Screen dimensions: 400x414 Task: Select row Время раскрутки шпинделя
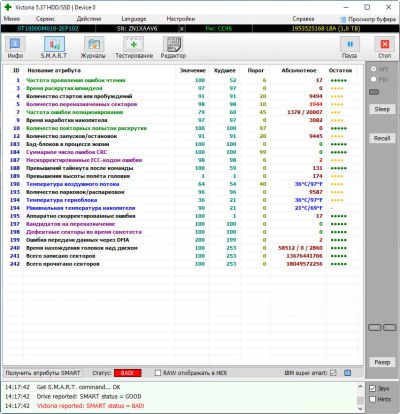tap(183, 88)
